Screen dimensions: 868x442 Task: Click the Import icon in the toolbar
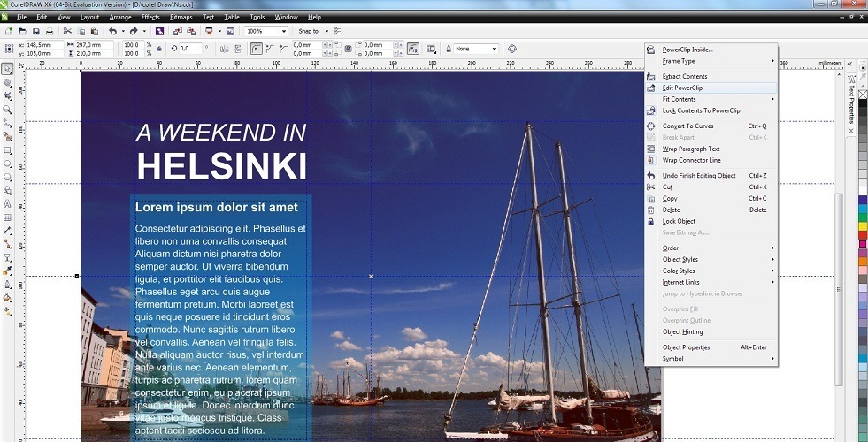point(178,32)
